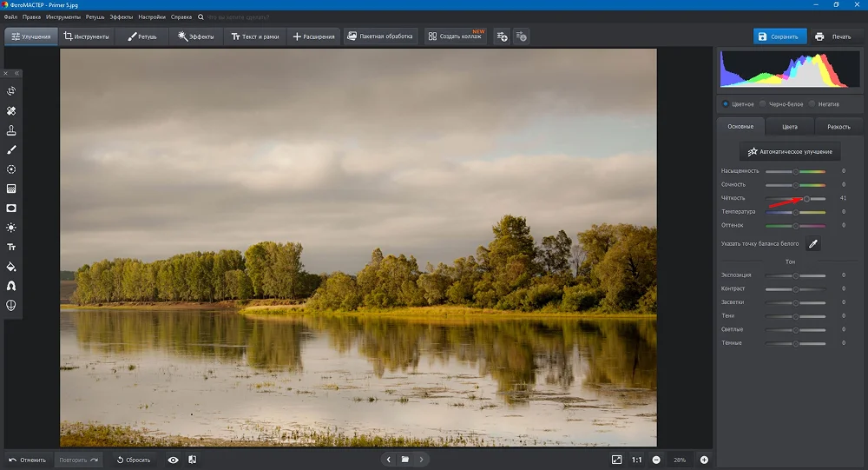Open the folder browser icon
Viewport: 868px width, 470px height.
(405, 460)
